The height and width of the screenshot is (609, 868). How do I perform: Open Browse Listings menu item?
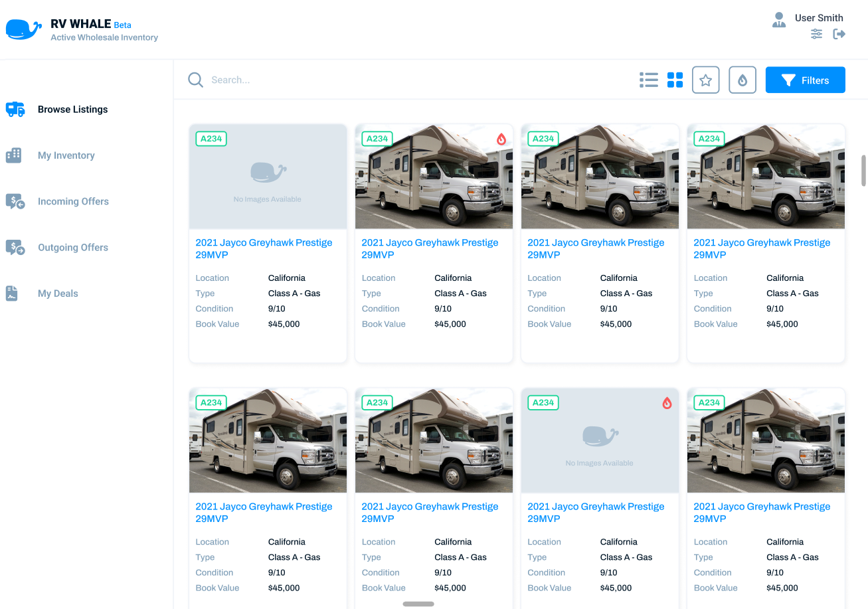coord(73,110)
